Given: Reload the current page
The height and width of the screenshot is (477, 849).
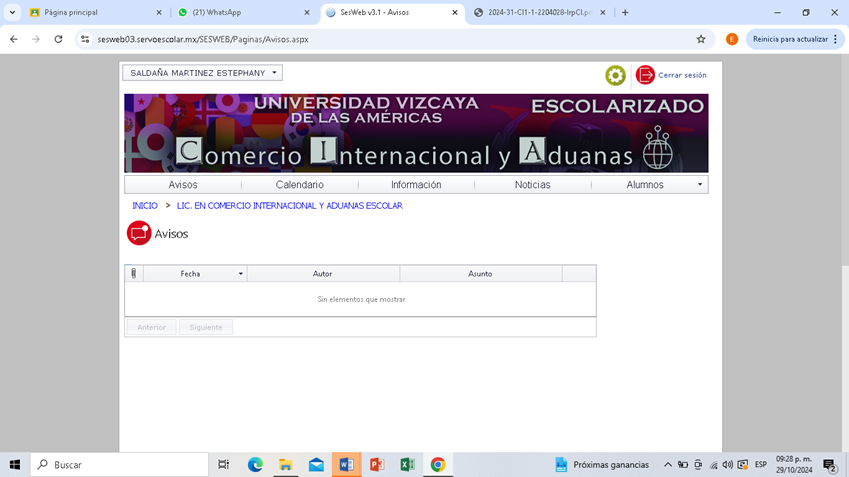Looking at the screenshot, I should (x=58, y=39).
